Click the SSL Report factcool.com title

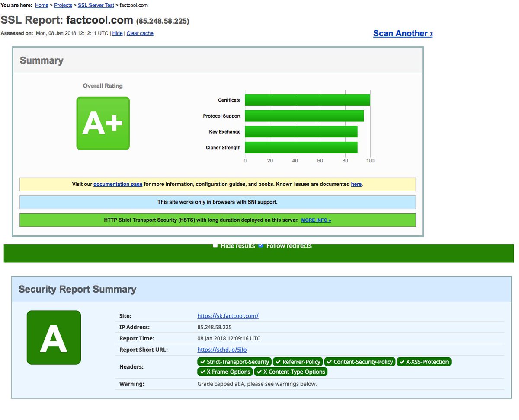coord(95,20)
